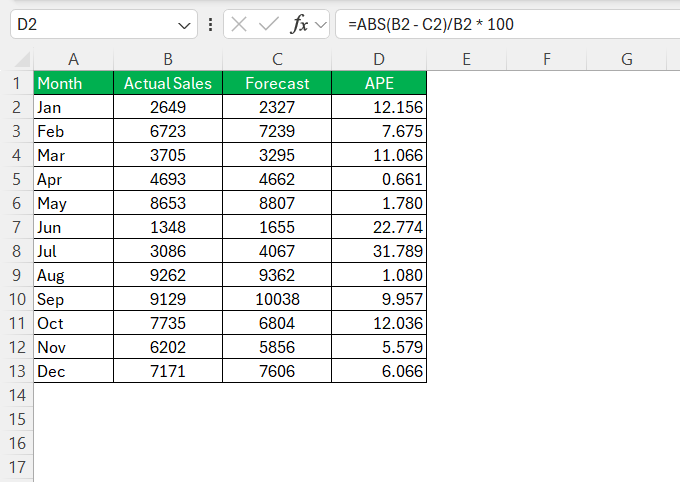Click the Insert Function fx icon
680x482 pixels.
click(x=299, y=24)
